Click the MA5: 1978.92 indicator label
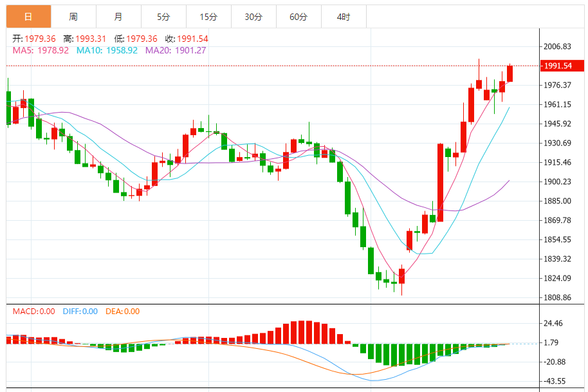 41,50
